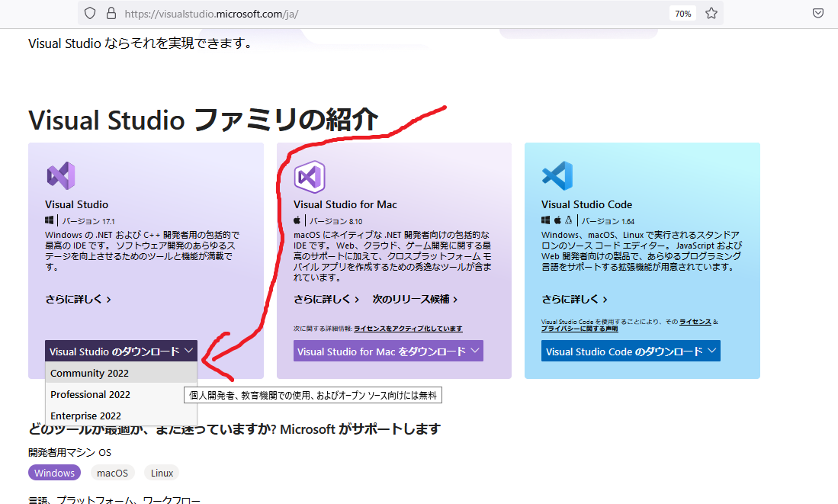Choose Community 2022 from download menu

tap(89, 373)
